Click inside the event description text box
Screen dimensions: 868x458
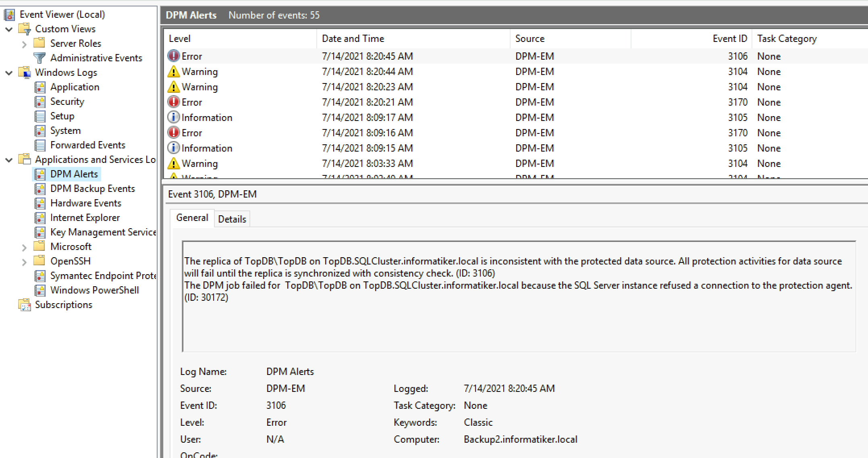point(519,296)
